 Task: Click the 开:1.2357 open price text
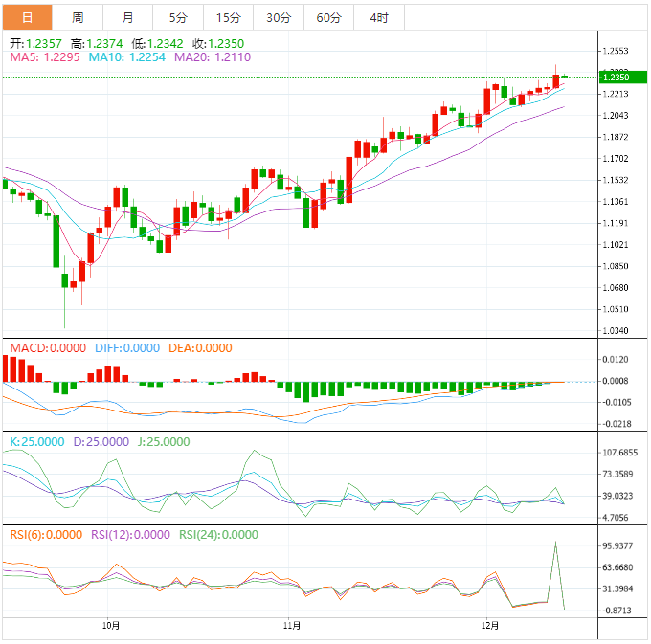click(x=35, y=44)
